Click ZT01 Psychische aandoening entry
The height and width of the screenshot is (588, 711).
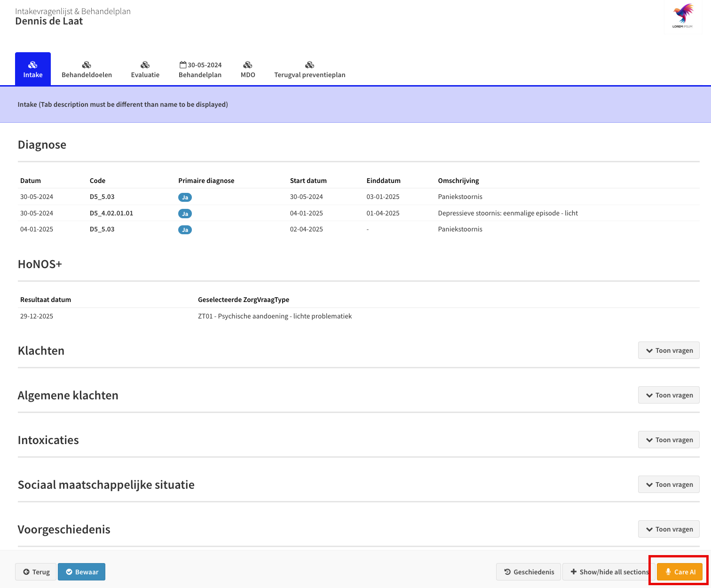(275, 316)
